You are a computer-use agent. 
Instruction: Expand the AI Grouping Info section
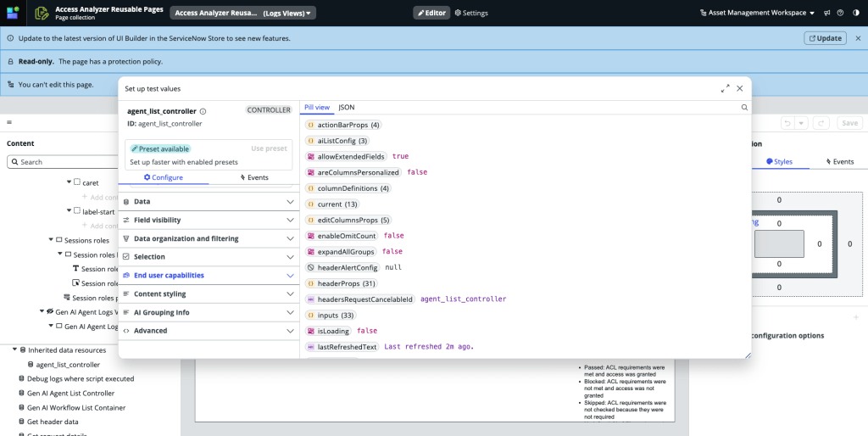click(209, 312)
